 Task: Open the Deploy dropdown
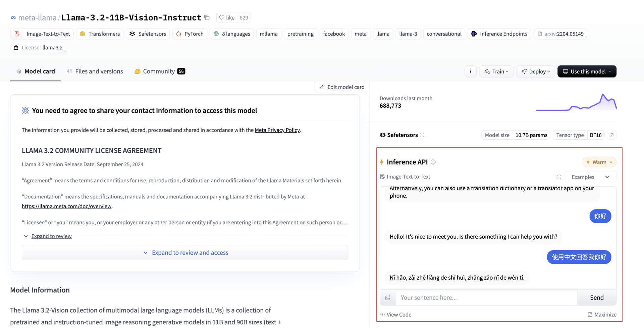click(x=535, y=71)
